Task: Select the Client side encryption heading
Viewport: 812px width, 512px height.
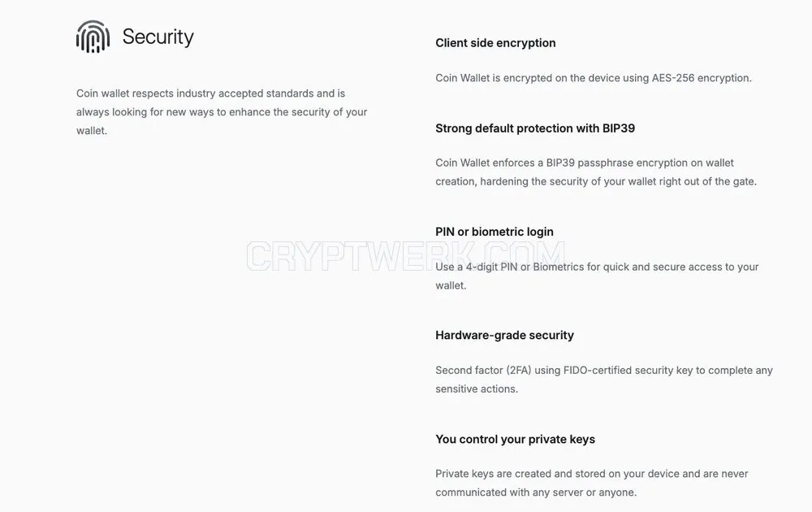Action: point(495,43)
